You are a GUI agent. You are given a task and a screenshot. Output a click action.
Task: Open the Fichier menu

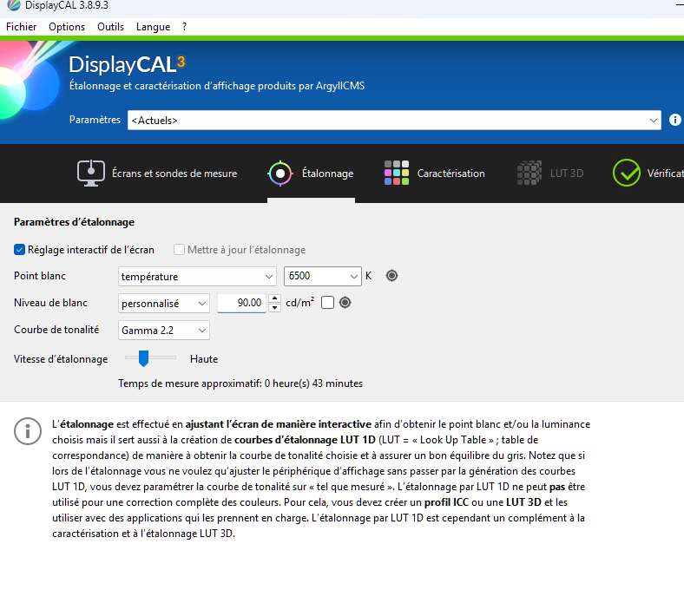point(22,27)
